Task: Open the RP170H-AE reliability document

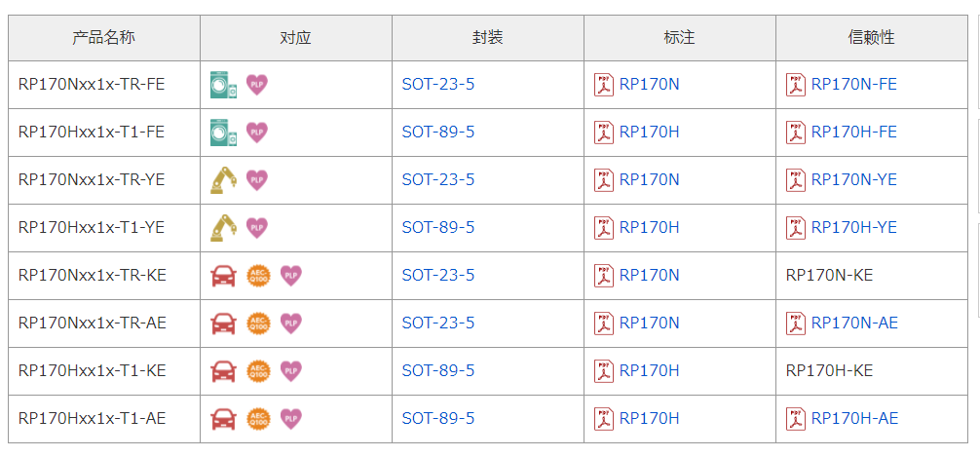Action: (x=854, y=419)
